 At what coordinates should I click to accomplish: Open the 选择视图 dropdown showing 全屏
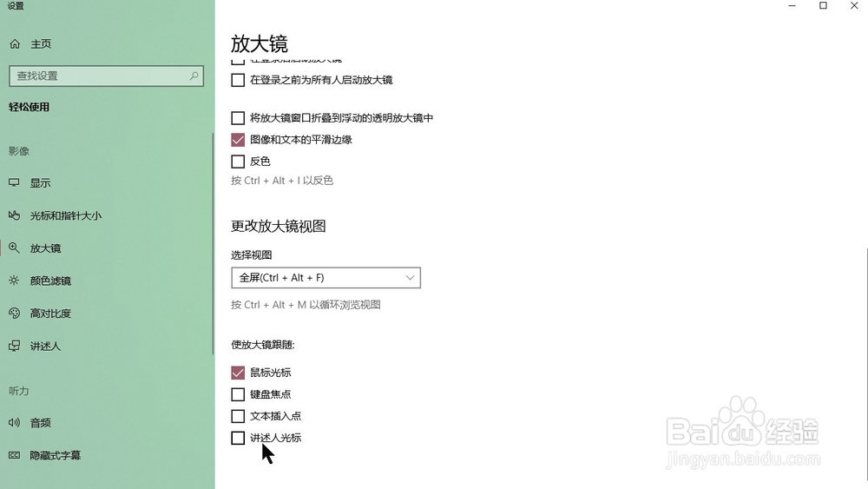tap(326, 278)
